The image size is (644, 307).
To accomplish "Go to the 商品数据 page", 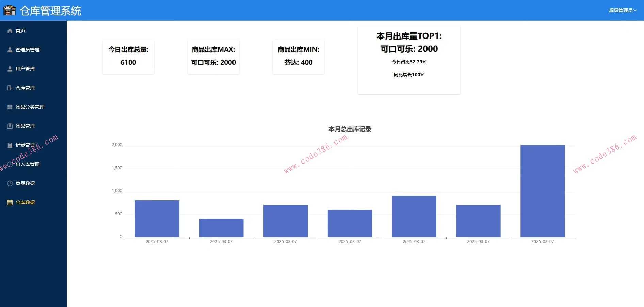I will point(25,183).
